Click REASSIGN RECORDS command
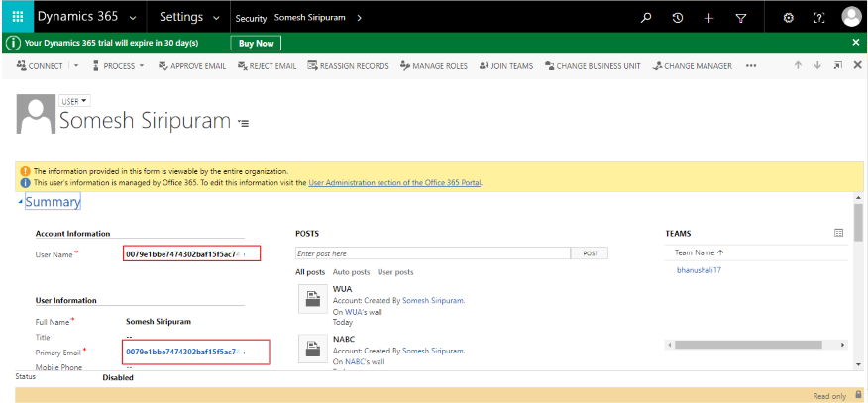868x403 pixels. coord(348,65)
